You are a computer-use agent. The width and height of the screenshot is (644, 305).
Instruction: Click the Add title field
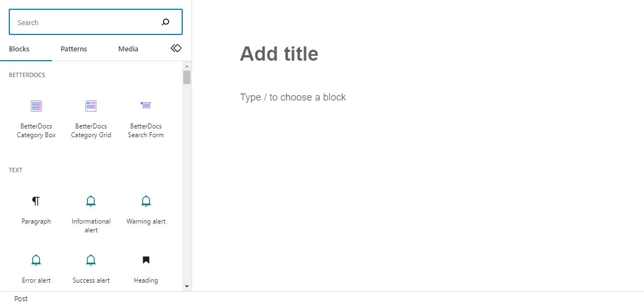(279, 54)
